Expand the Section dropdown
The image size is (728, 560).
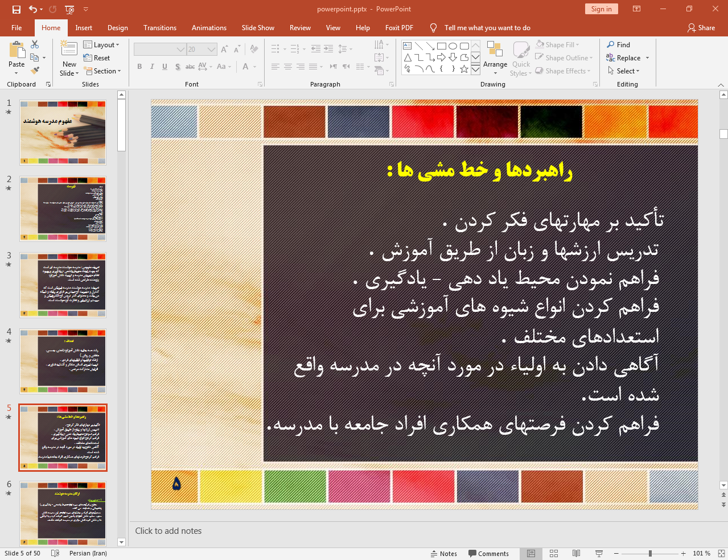[x=102, y=71]
